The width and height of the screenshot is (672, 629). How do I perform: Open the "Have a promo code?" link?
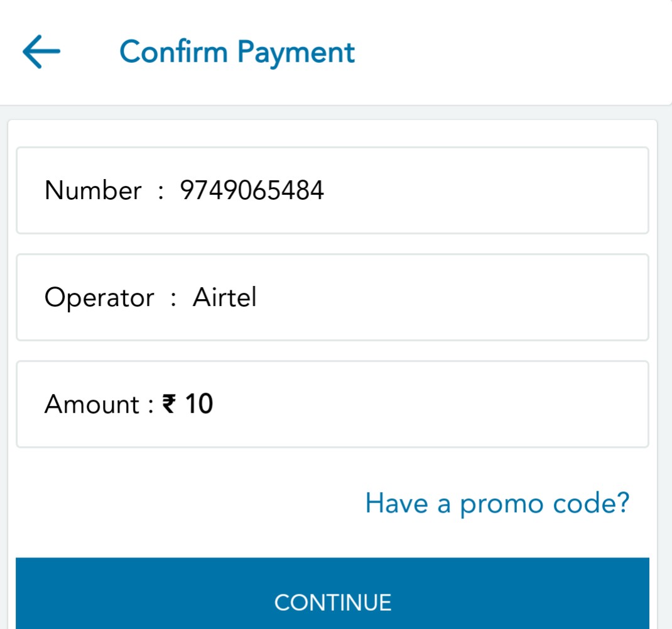point(497,503)
